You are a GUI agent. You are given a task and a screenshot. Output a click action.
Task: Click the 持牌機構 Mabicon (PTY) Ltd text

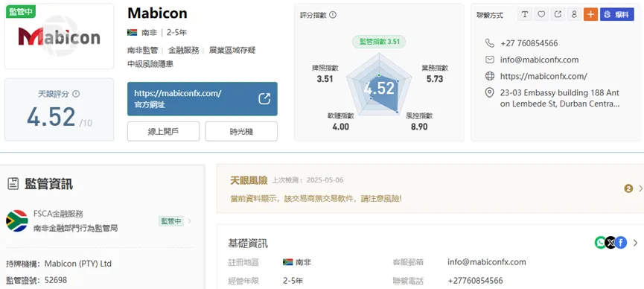[x=59, y=264]
